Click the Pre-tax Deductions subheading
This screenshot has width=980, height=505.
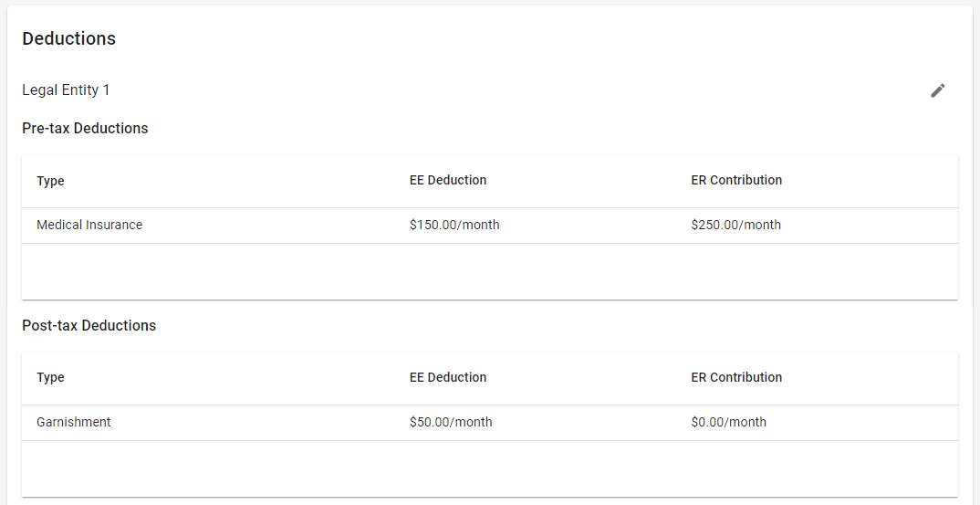point(85,128)
